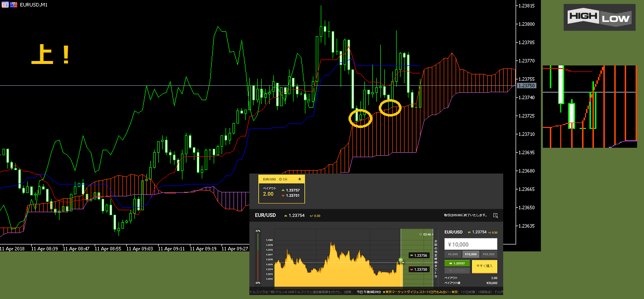Image resolution: width=644 pixels, height=299 pixels.
Task: Choose the ¥50,000 preset amount
Action: [488, 254]
